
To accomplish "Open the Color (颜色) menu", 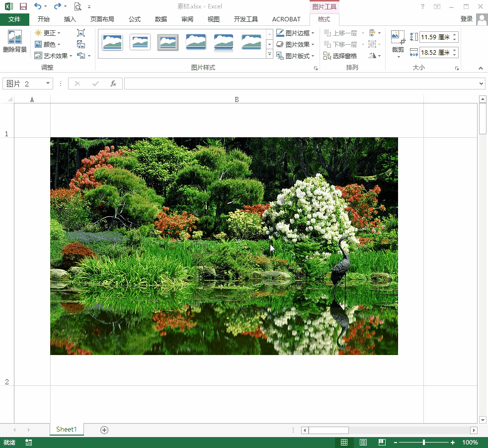I will 47,45.
